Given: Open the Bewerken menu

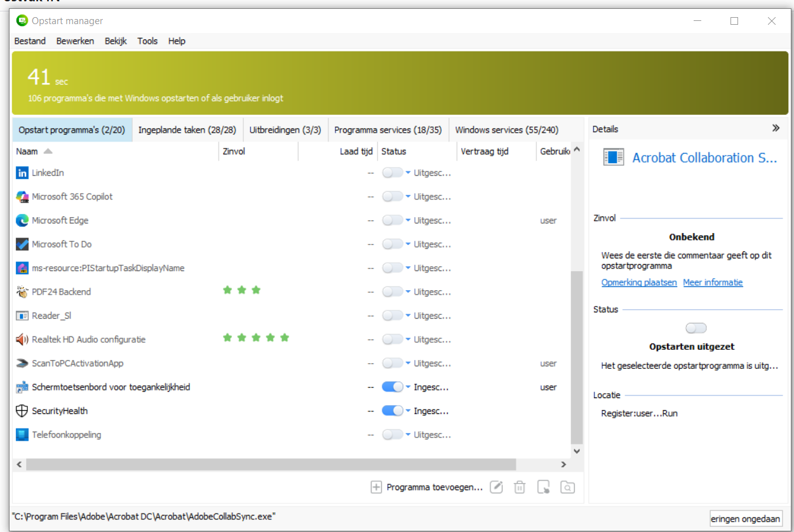Looking at the screenshot, I should 75,41.
